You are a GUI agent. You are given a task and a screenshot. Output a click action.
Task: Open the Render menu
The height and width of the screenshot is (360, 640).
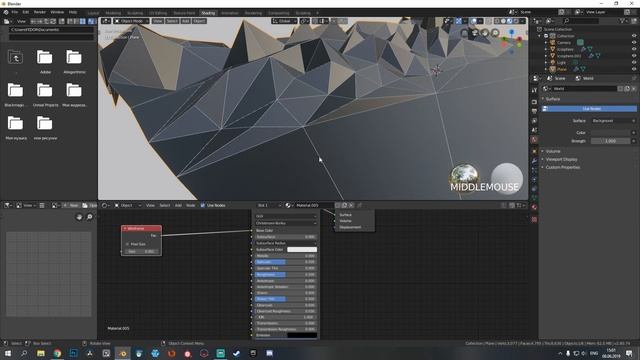click(x=40, y=12)
